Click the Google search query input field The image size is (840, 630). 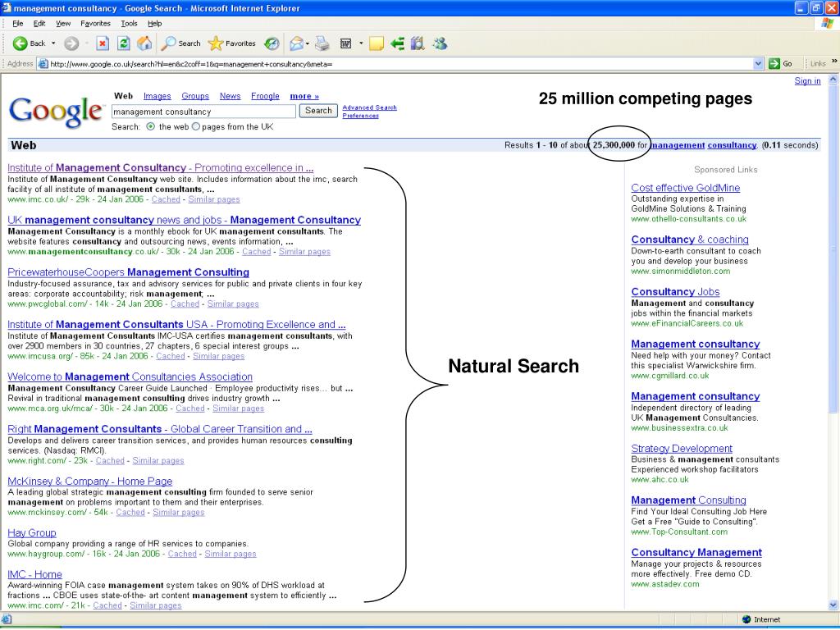(x=203, y=112)
